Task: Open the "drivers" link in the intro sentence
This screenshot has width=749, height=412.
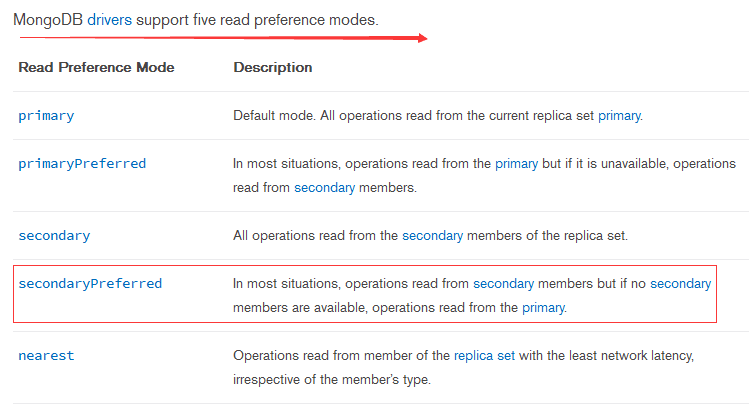Action: click(x=109, y=19)
